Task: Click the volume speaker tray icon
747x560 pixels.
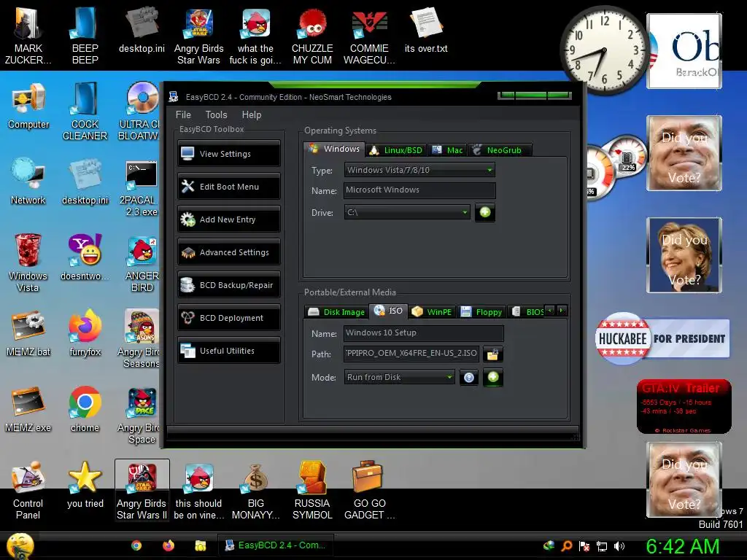Action: [x=619, y=546]
